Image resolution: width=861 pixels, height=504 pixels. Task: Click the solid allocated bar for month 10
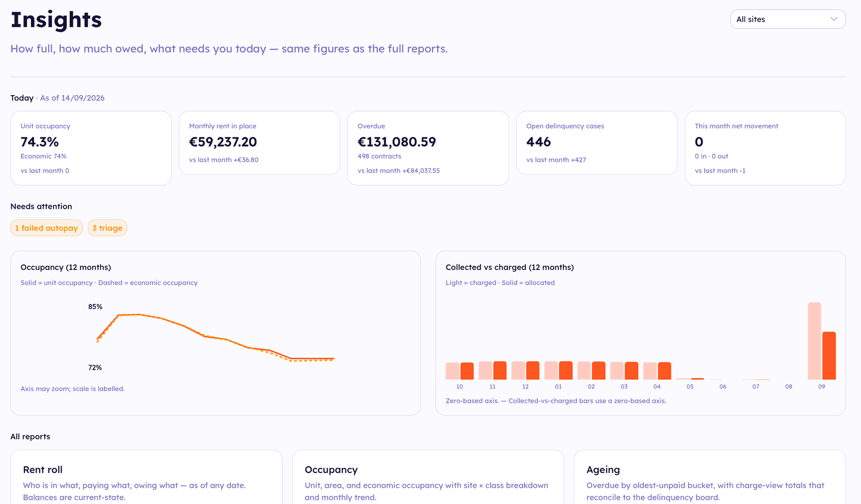tap(467, 371)
